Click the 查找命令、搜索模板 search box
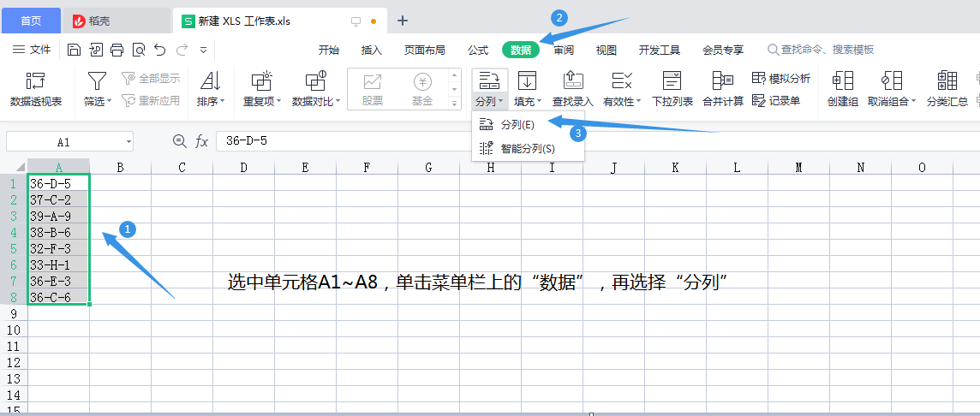Viewport: 980px width, 416px height. pyautogui.click(x=822, y=50)
